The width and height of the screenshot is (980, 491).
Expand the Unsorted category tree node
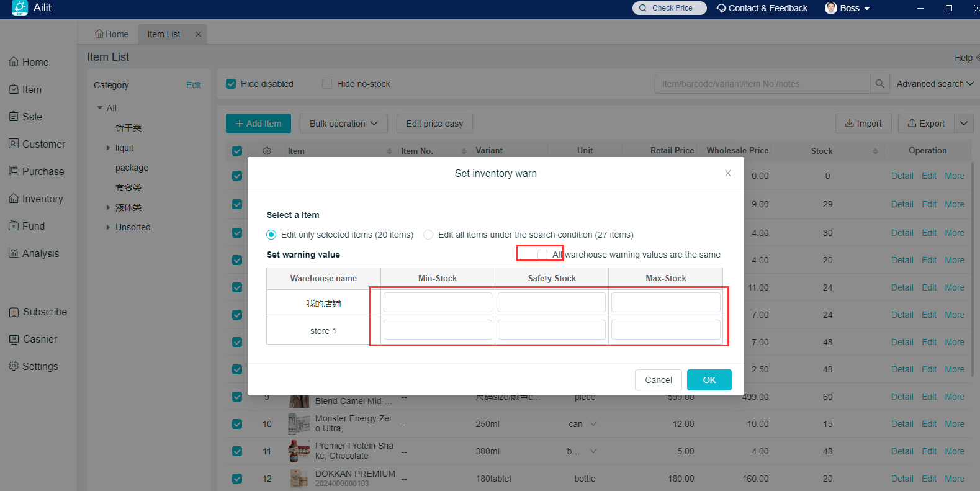pos(108,227)
